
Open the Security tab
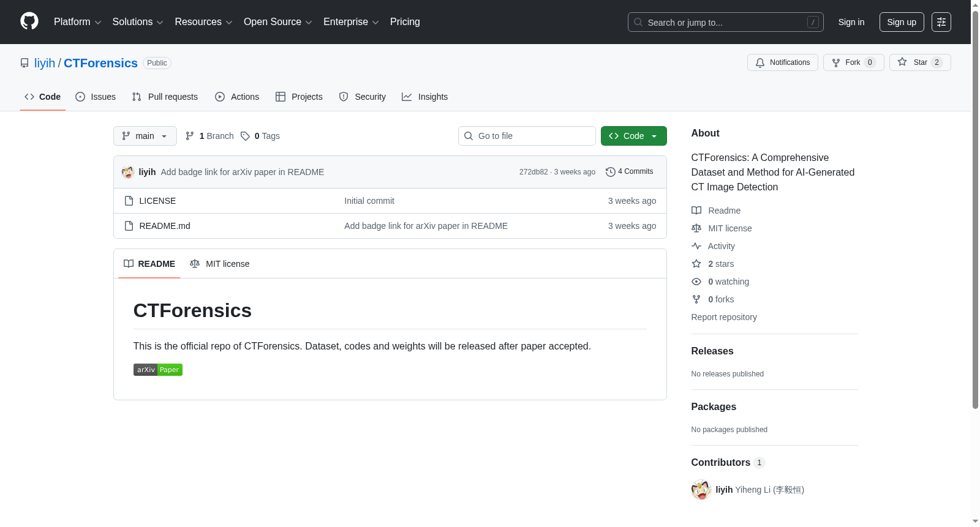(x=363, y=97)
